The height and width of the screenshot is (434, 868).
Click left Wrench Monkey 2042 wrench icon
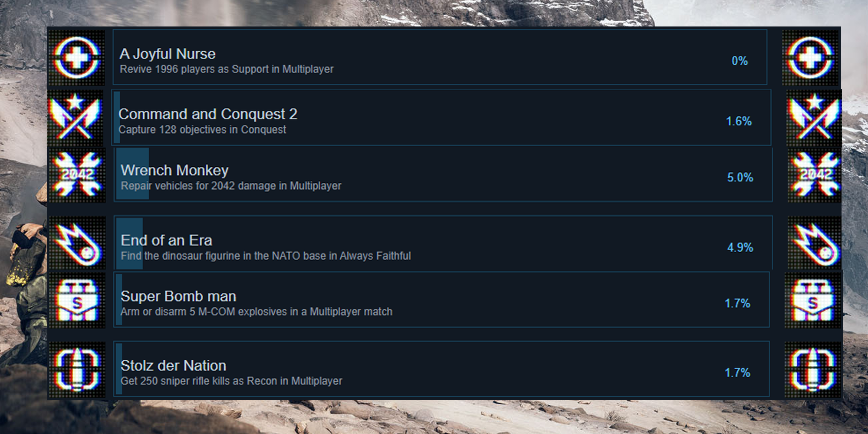click(x=77, y=174)
